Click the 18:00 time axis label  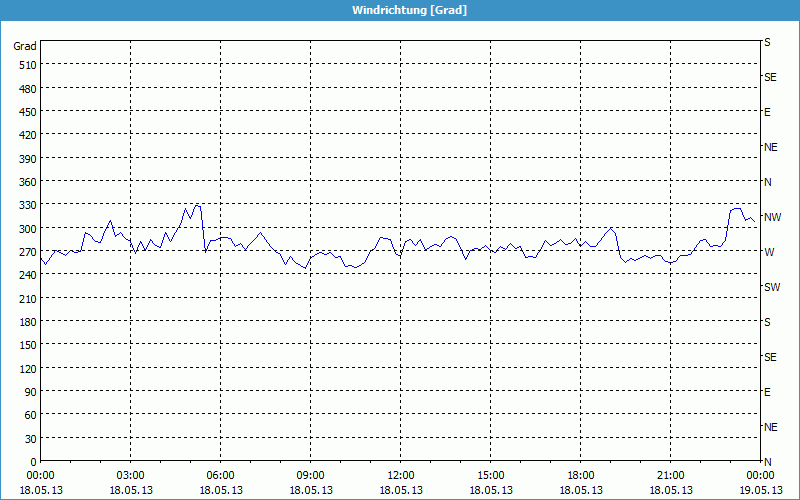580,475
